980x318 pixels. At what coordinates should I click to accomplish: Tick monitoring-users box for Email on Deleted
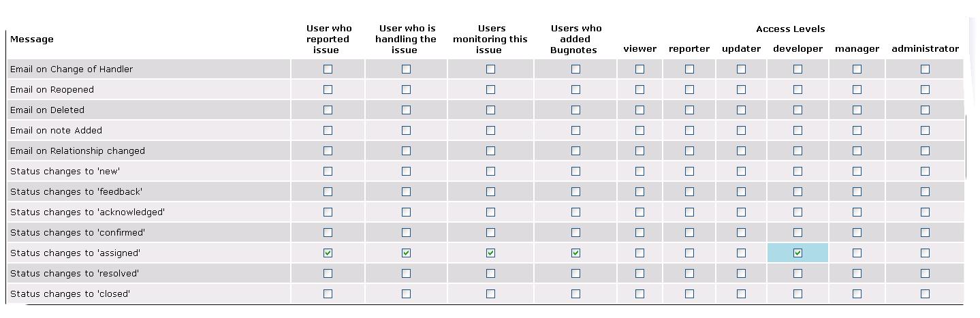coord(490,110)
